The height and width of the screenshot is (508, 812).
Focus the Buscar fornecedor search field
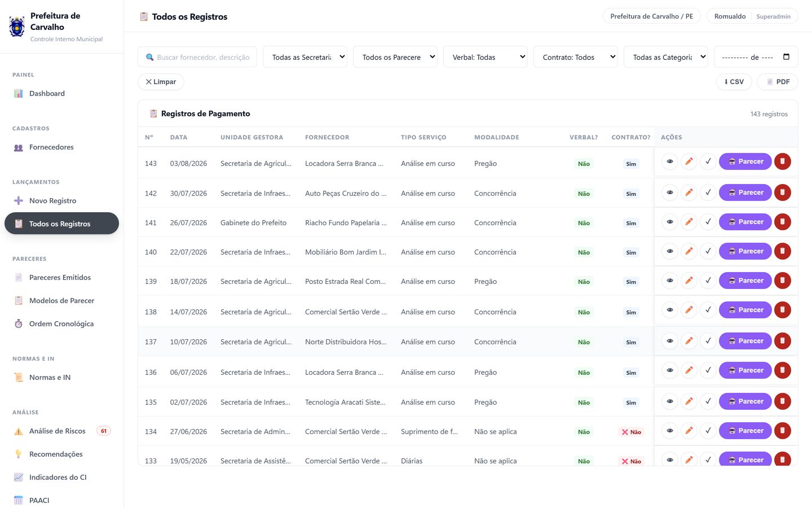click(197, 57)
